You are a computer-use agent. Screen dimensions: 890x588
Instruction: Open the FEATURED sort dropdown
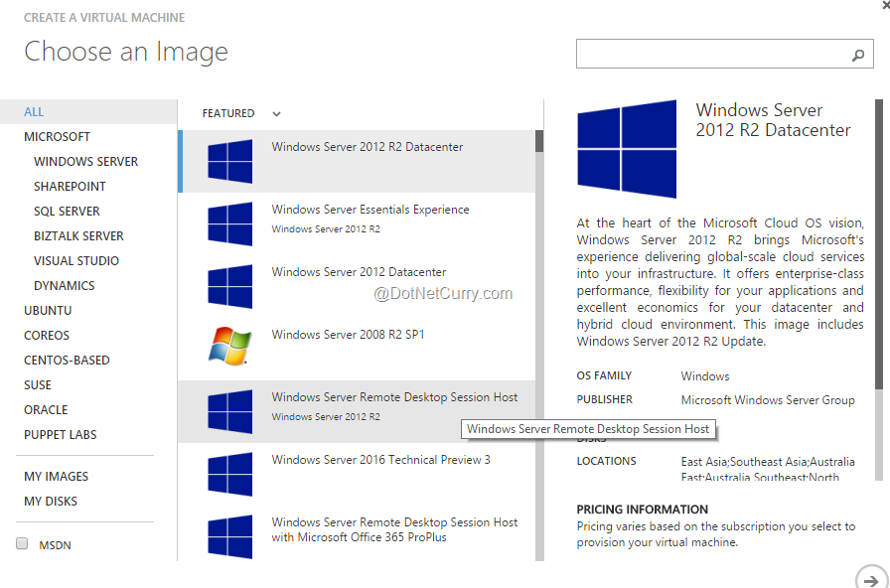276,113
